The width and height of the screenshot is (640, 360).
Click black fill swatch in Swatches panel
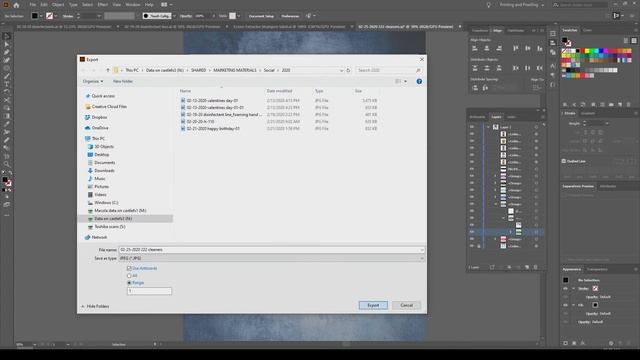pos(564,40)
